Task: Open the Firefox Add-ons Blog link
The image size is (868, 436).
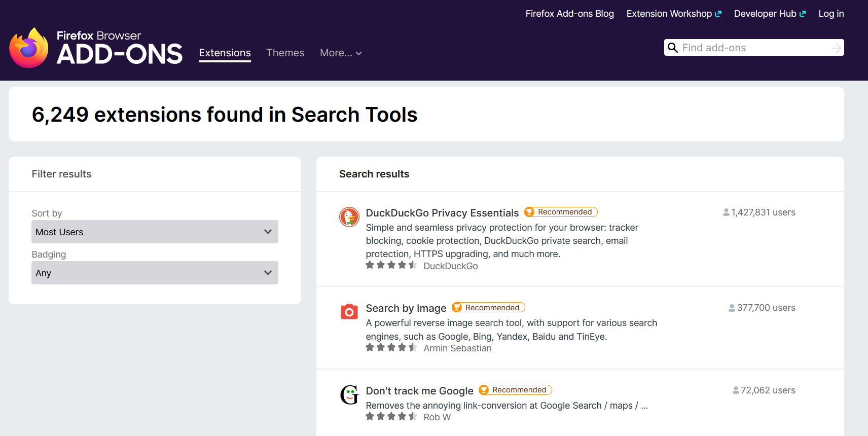Action: 569,14
